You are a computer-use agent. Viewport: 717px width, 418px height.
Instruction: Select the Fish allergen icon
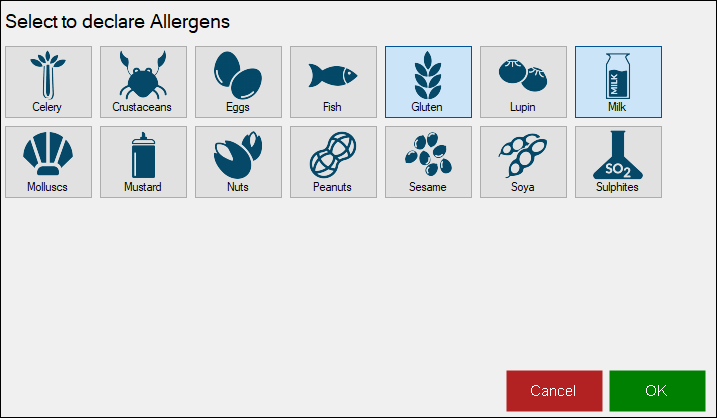(333, 75)
